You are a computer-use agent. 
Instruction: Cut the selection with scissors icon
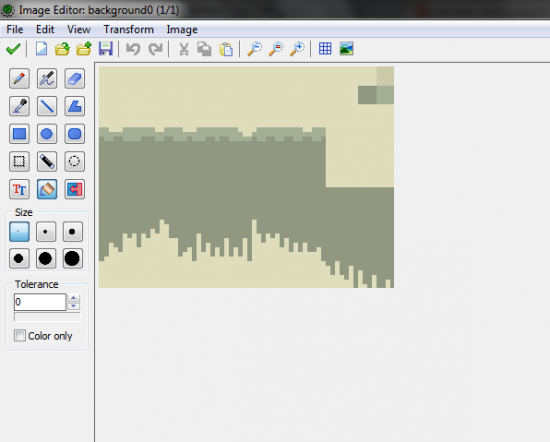click(183, 49)
